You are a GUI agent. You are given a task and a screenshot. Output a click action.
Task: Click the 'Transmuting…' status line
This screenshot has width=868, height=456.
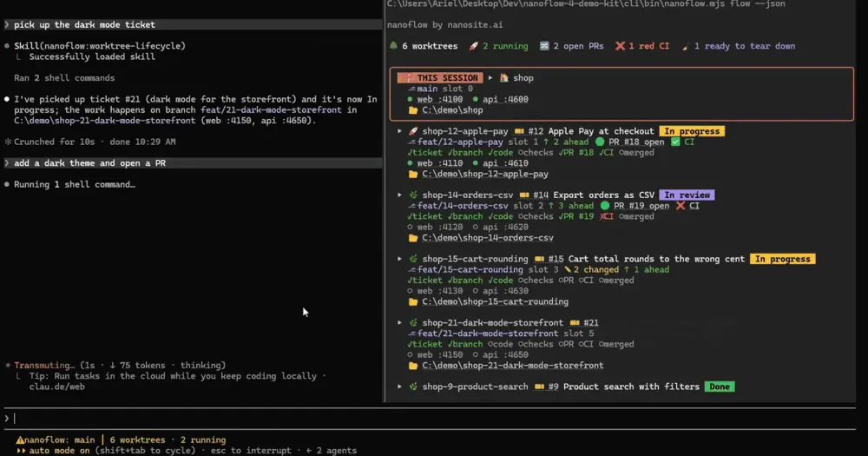pos(120,366)
